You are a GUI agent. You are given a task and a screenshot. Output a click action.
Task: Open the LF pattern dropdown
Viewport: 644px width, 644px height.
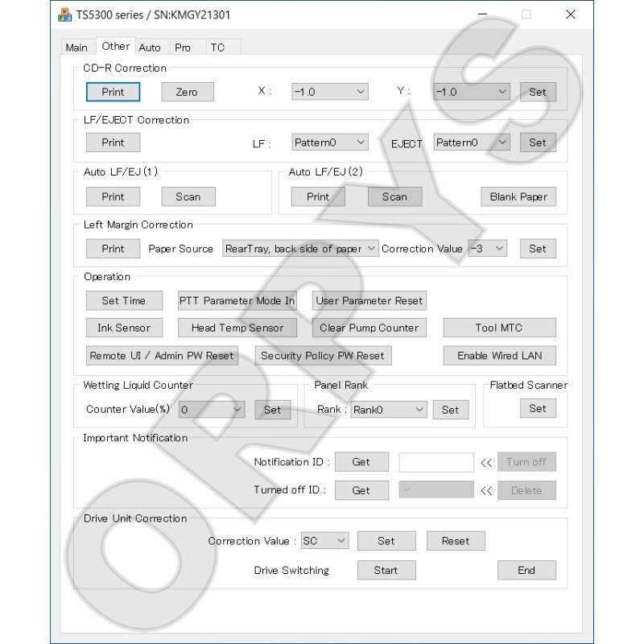330,142
